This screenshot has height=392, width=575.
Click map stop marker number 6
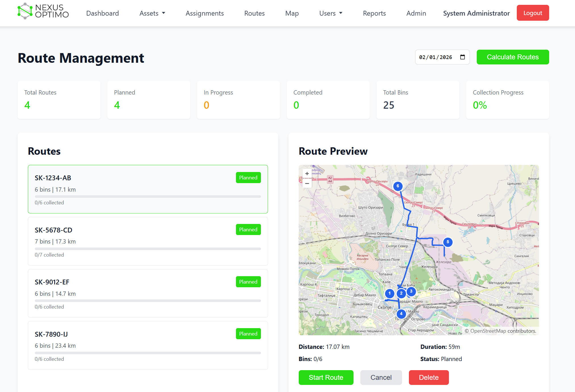[398, 186]
